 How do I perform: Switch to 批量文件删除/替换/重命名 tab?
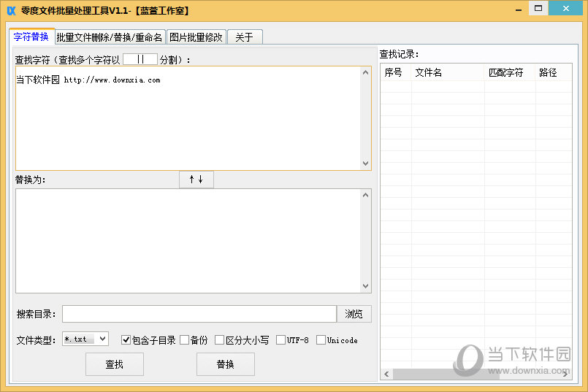(x=109, y=37)
